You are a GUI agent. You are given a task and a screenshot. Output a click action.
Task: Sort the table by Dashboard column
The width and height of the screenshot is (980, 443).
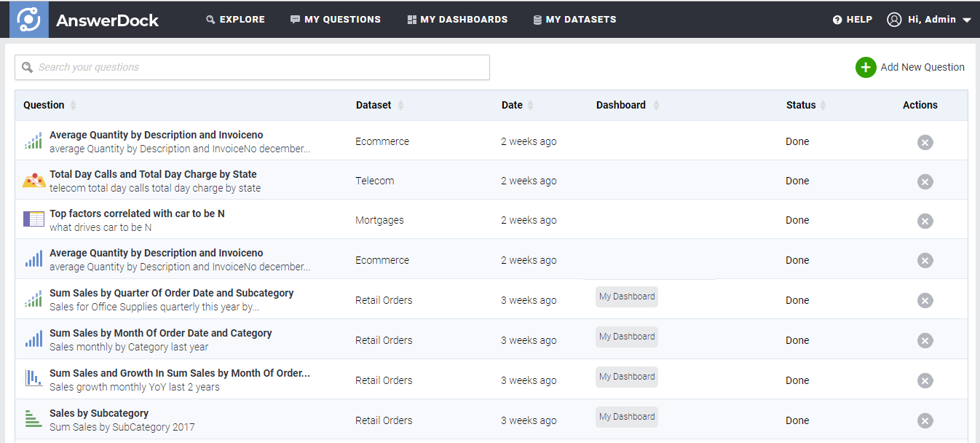coord(628,105)
